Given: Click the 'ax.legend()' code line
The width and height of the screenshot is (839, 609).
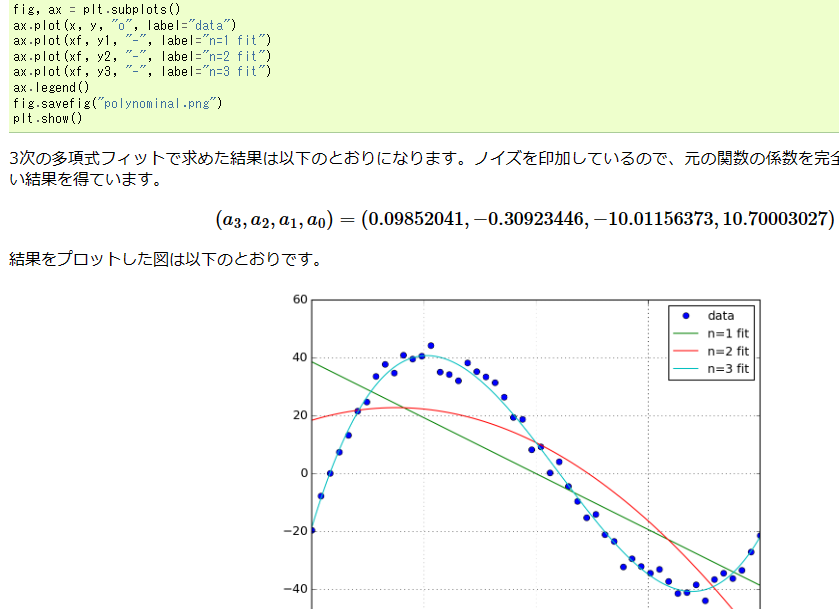Looking at the screenshot, I should coord(51,87).
